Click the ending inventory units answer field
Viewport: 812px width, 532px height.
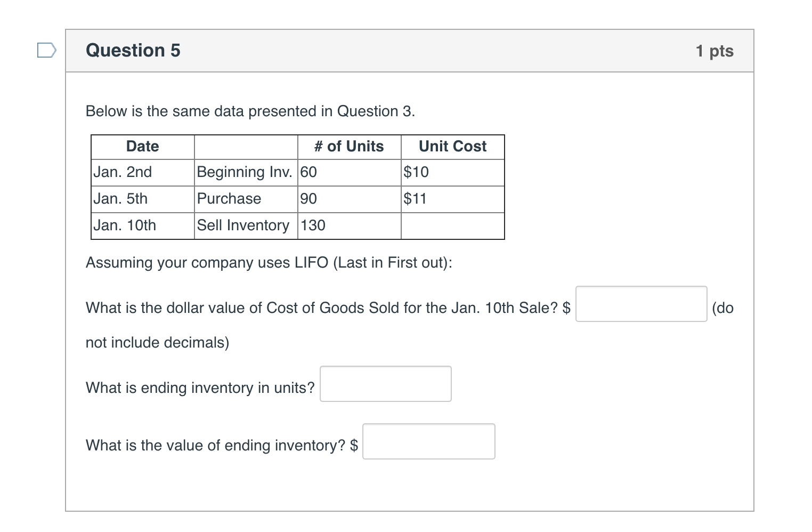pyautogui.click(x=385, y=383)
